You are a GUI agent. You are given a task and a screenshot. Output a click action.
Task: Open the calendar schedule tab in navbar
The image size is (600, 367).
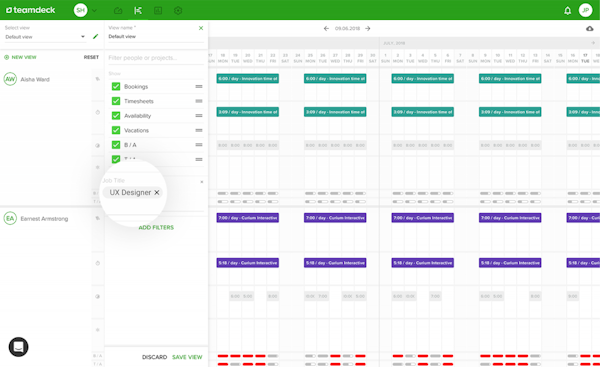tap(138, 11)
